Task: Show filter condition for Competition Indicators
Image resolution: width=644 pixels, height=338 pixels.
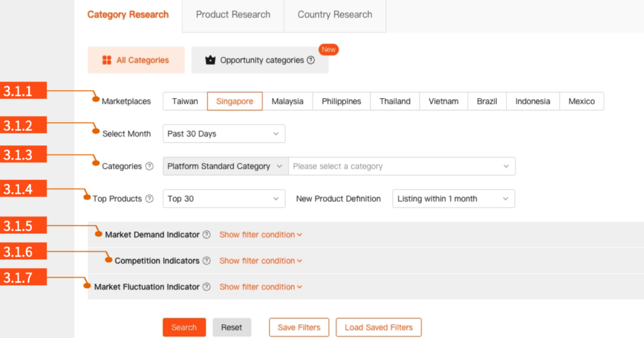Action: coord(260,261)
